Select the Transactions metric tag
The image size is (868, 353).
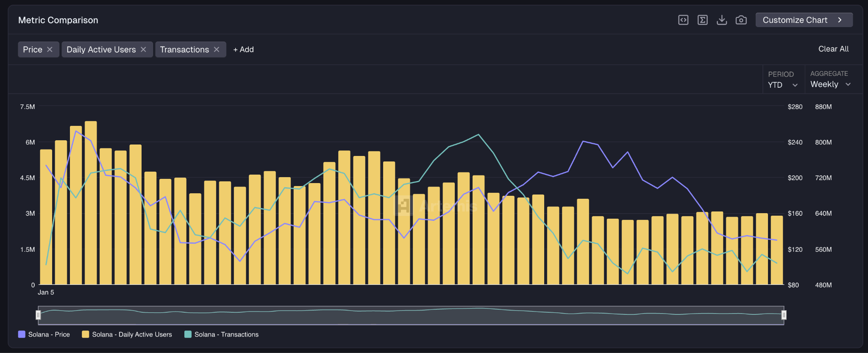click(x=184, y=50)
